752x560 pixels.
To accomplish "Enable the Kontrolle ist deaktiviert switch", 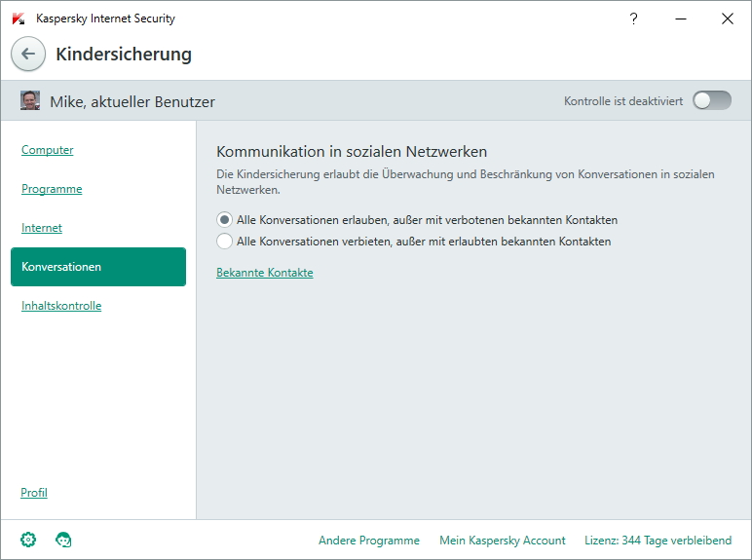I will pos(712,100).
